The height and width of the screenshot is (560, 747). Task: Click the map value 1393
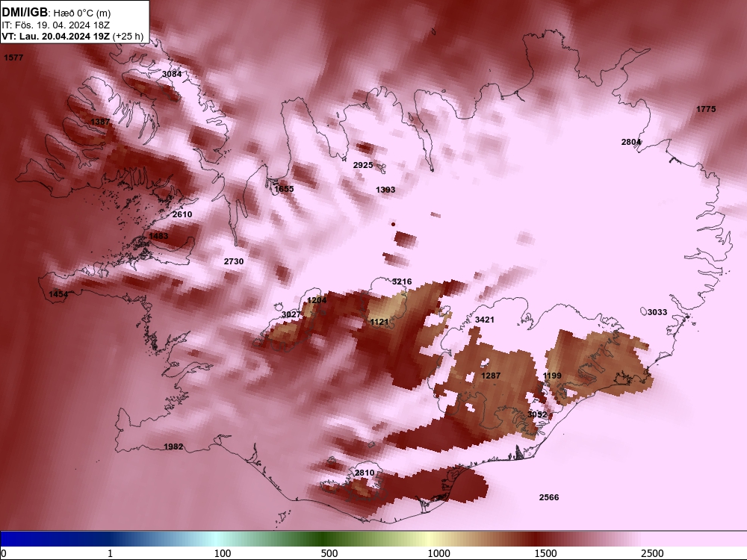(x=385, y=190)
